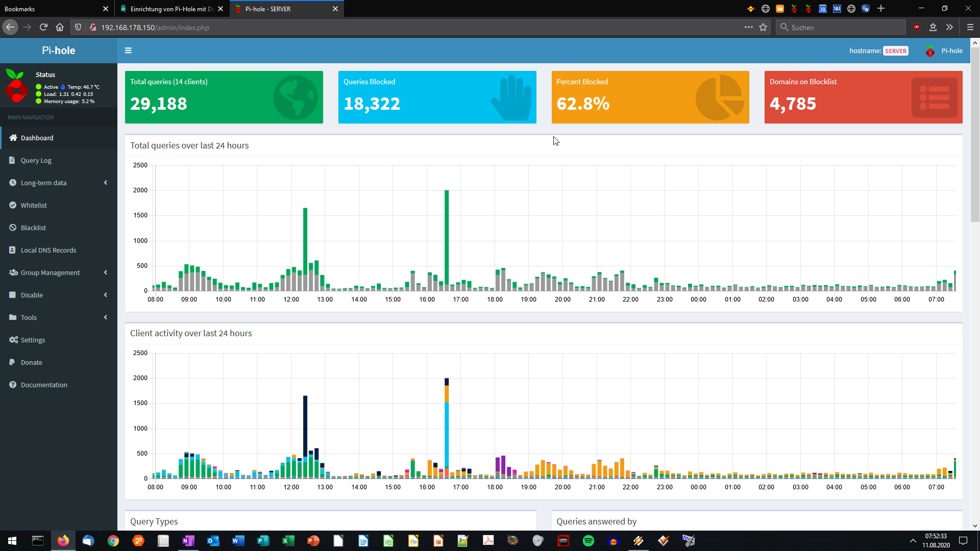Viewport: 980px width, 551px height.
Task: Click the 16:30 peak bar in Client activity chart
Action: pyautogui.click(x=447, y=428)
